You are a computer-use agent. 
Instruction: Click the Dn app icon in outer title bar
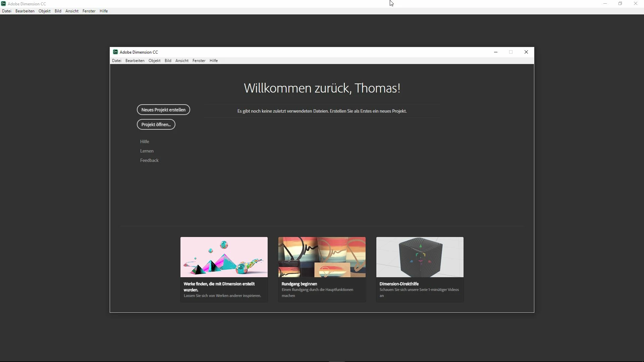coord(3,4)
